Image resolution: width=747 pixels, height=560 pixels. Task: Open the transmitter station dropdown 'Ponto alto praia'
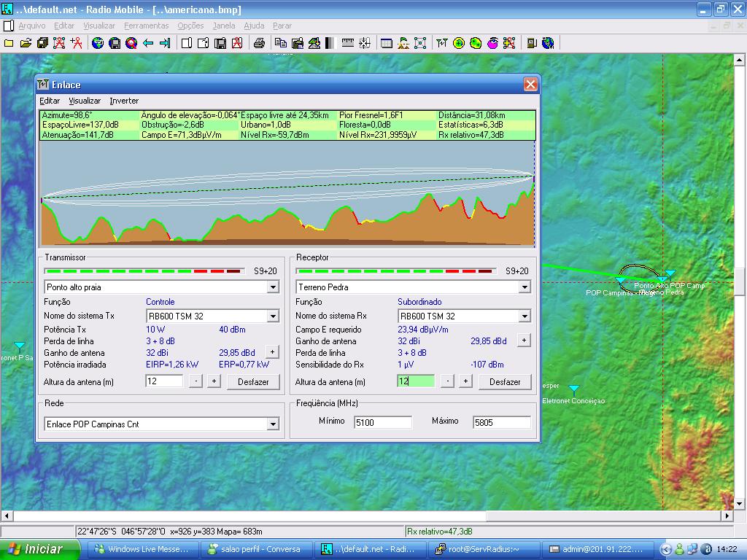(273, 287)
